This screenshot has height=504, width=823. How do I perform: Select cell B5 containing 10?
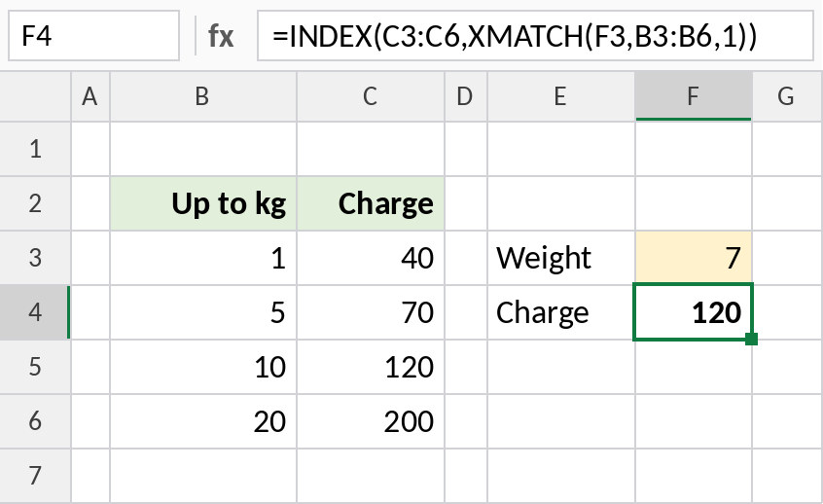(x=203, y=367)
